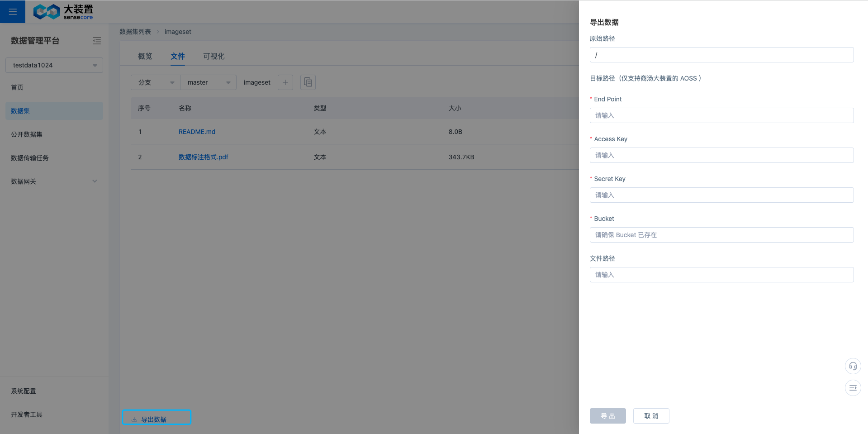
Task: Open the headset customer support icon
Action: (x=853, y=366)
